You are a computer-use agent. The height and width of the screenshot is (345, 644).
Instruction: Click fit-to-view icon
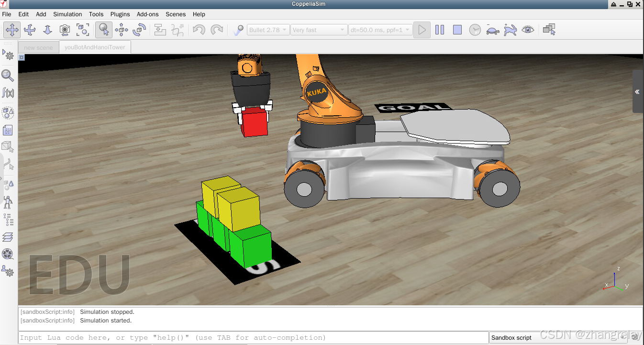click(83, 30)
